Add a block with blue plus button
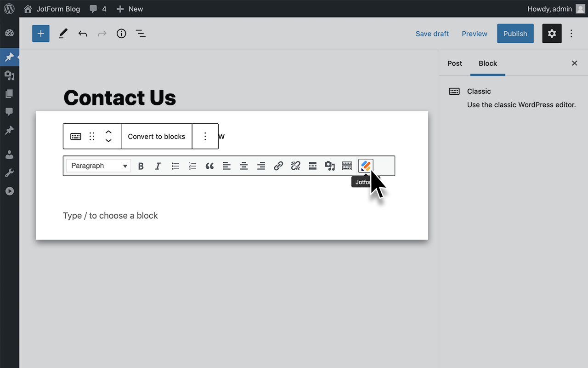588x368 pixels. click(41, 34)
